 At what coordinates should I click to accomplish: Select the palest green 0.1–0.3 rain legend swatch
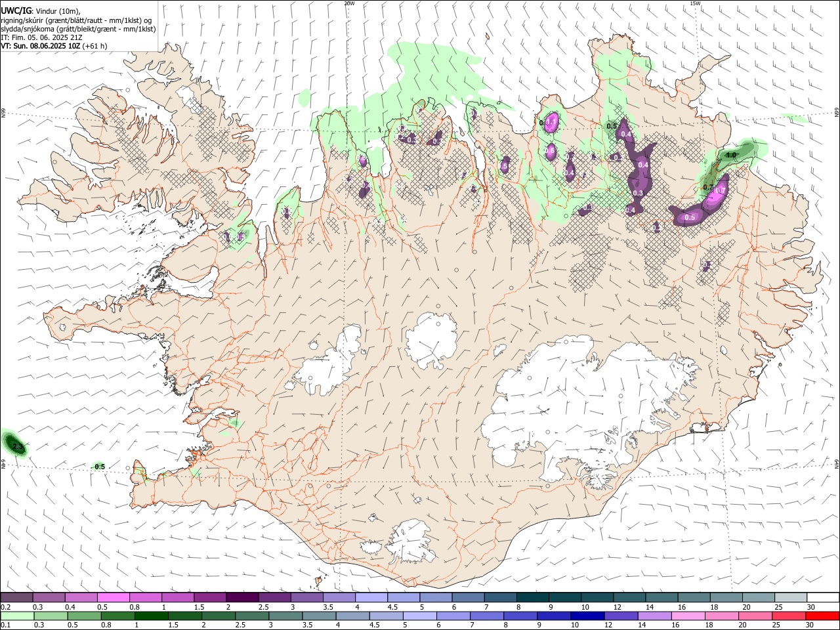point(17,616)
